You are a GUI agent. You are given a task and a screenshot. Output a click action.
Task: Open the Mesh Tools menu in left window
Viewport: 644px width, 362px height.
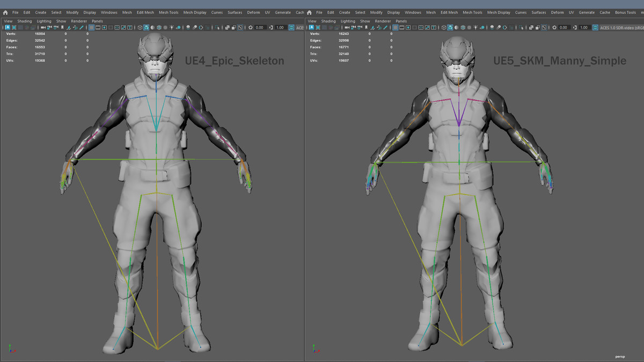click(169, 12)
